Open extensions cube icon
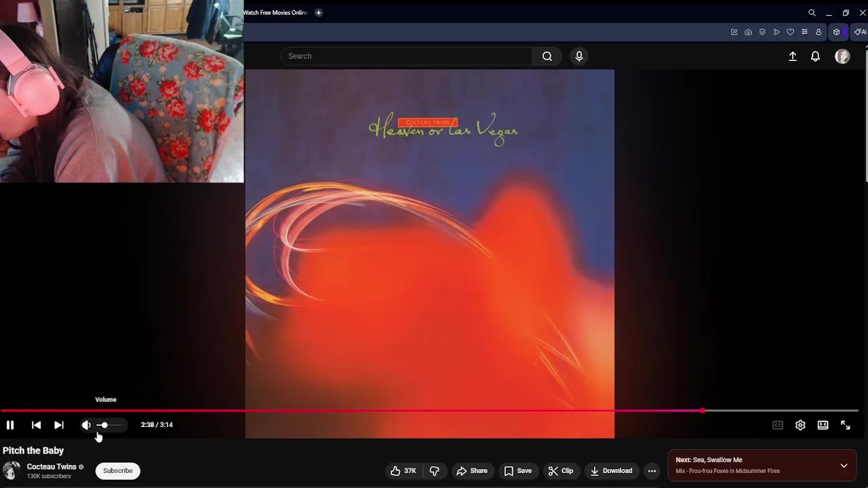This screenshot has height=488, width=868. click(836, 32)
